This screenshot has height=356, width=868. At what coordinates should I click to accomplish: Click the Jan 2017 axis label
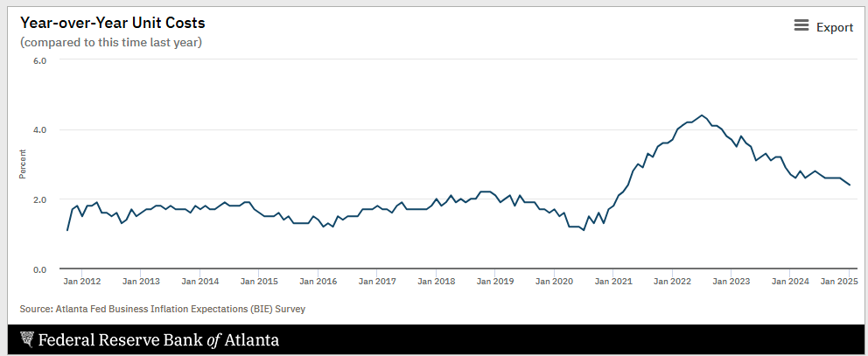[377, 282]
